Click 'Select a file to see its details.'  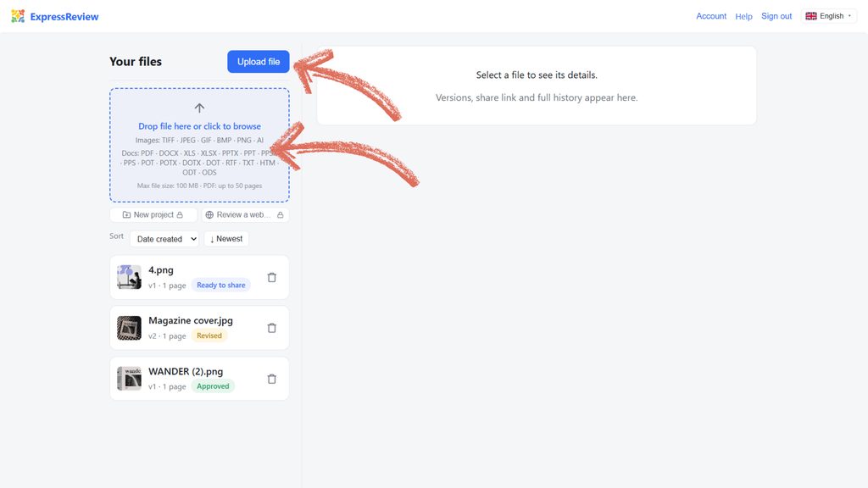pos(537,75)
